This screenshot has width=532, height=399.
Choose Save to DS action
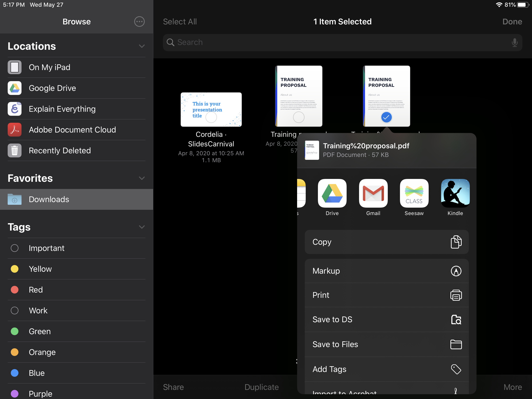[387, 320]
